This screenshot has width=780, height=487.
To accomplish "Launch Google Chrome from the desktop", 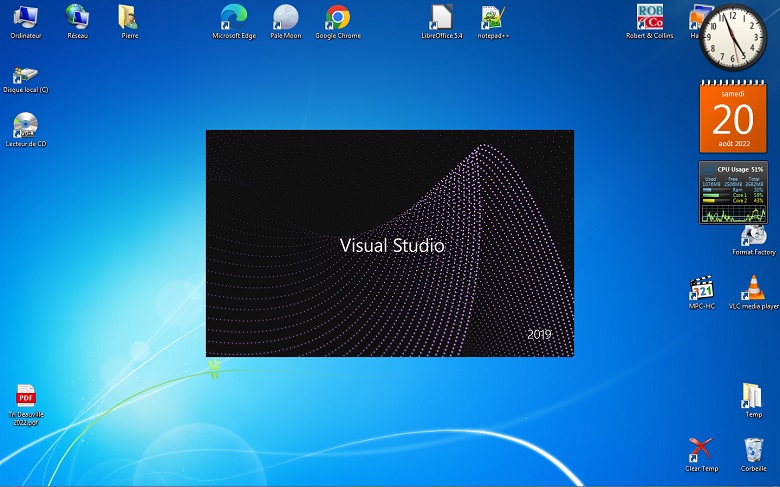I will point(338,21).
